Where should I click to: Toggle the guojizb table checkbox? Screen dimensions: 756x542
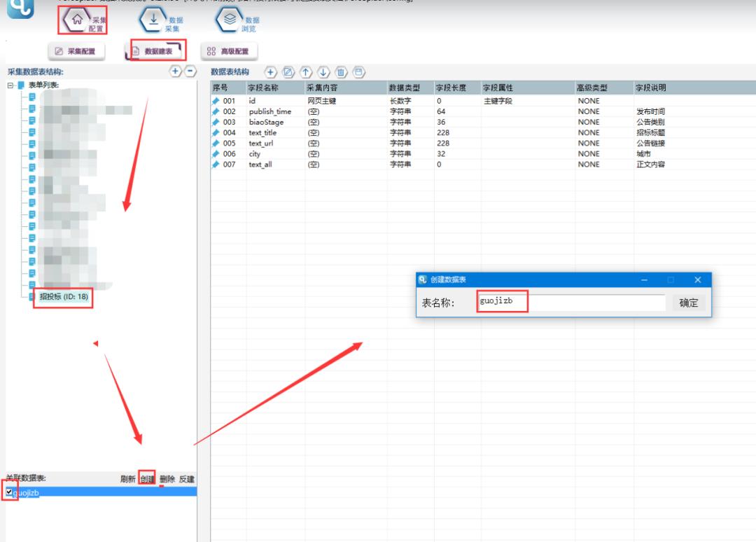click(x=9, y=492)
